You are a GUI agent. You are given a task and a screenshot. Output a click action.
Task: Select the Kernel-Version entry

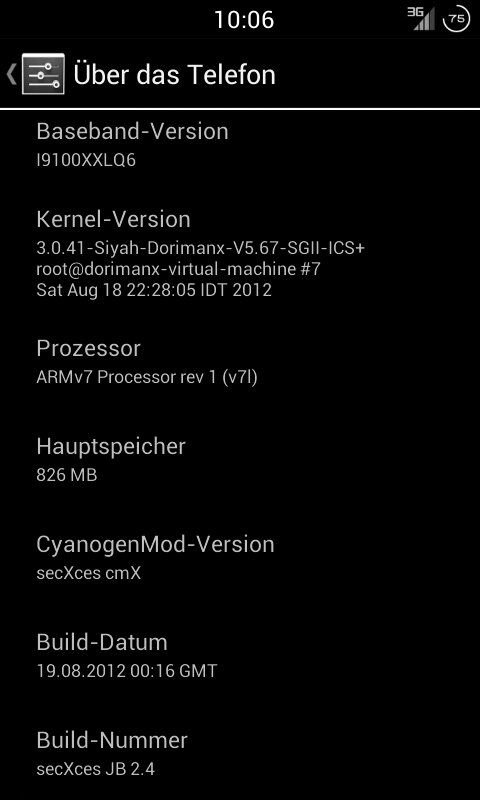coord(240,254)
